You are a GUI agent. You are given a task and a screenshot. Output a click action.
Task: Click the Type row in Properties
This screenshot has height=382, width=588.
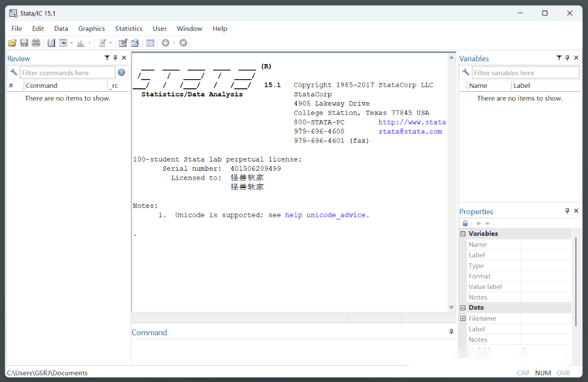(x=519, y=266)
